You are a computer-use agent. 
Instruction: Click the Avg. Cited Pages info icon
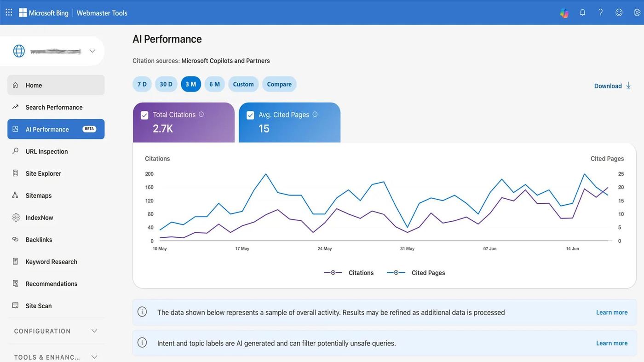click(x=315, y=114)
